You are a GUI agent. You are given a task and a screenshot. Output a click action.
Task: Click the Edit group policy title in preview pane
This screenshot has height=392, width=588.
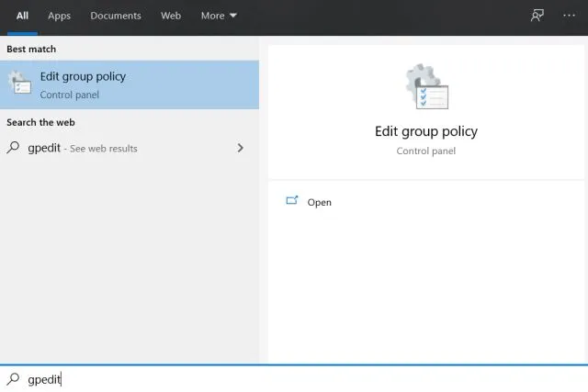click(425, 131)
